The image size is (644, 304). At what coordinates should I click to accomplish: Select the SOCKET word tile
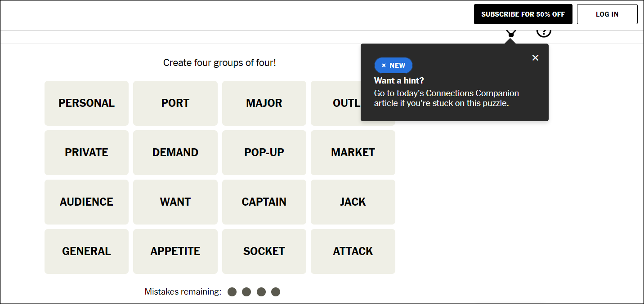pos(264,251)
